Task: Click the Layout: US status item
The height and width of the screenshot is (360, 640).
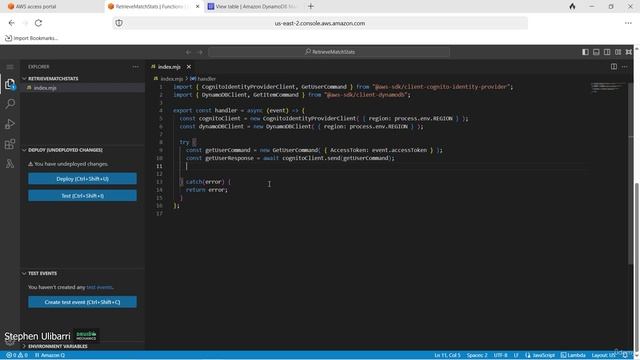Action: [603, 355]
